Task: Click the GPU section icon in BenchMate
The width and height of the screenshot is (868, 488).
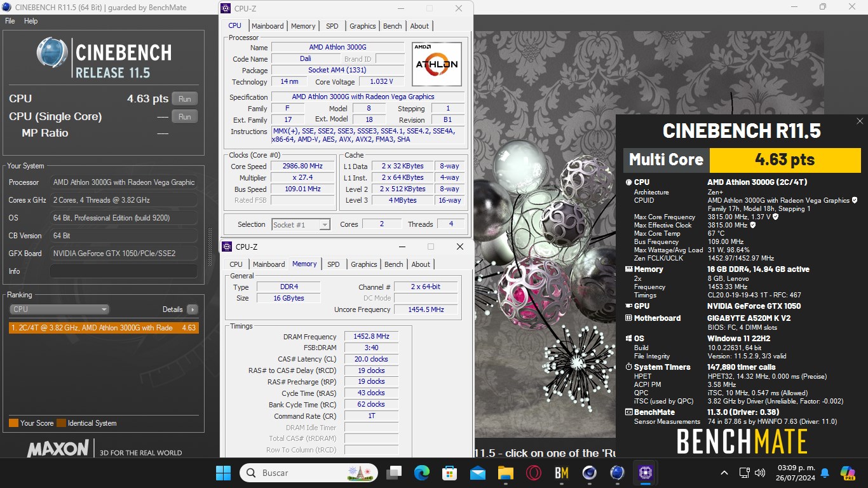Action: [629, 306]
